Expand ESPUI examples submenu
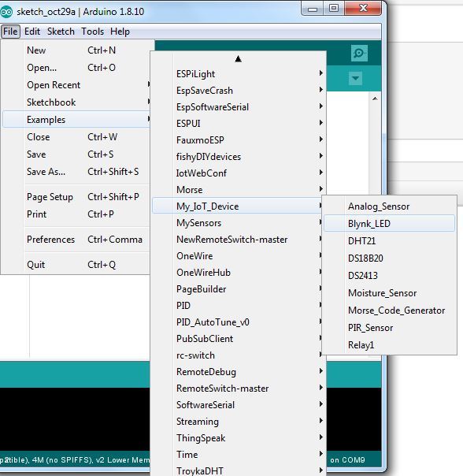Viewport: 463px width, 476px height. 238,124
